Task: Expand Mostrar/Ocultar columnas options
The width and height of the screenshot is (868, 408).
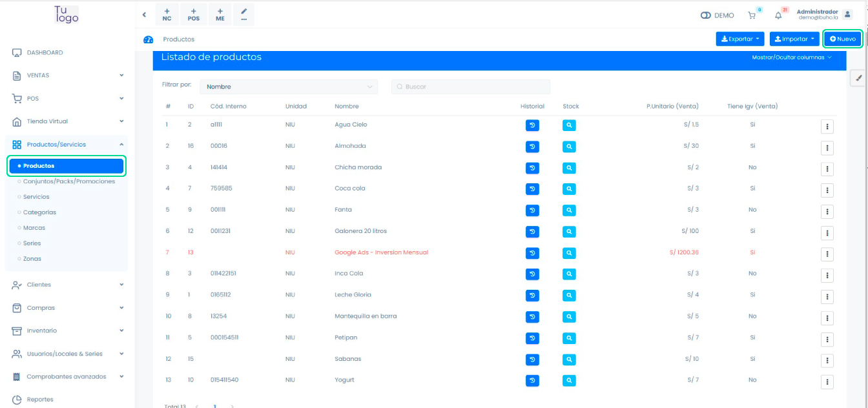Action: point(792,57)
